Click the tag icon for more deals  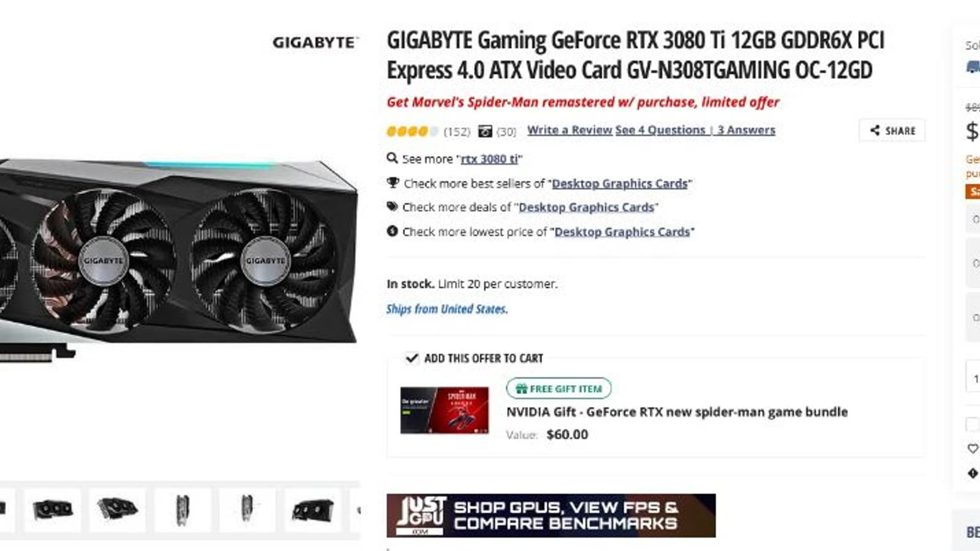(392, 206)
